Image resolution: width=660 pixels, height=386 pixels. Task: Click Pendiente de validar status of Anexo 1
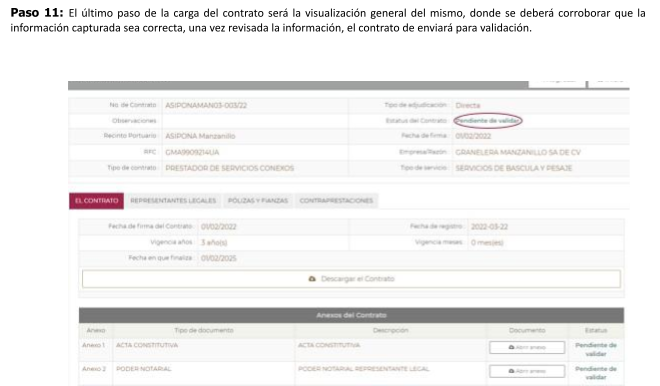pyautogui.click(x=596, y=349)
